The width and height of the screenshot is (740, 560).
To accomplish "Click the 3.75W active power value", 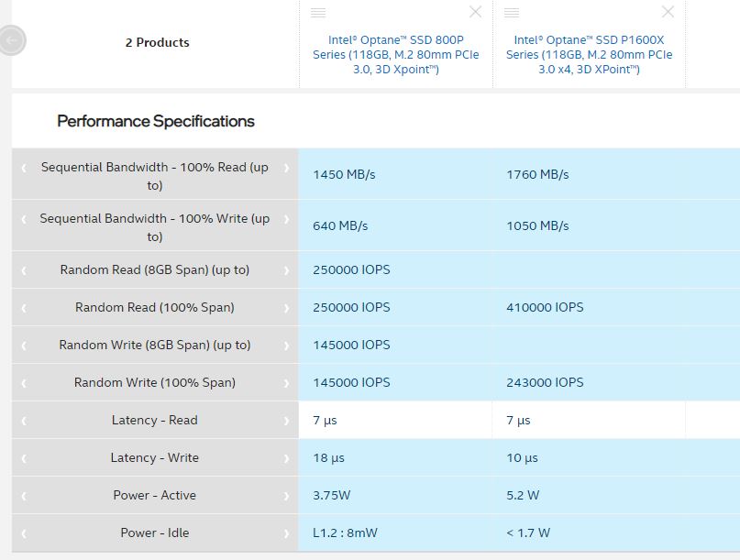I will [x=332, y=495].
